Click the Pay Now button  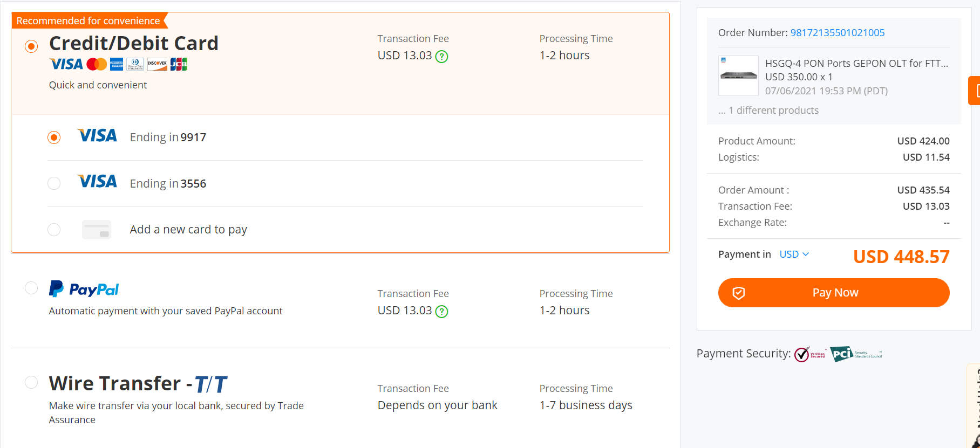coord(834,293)
